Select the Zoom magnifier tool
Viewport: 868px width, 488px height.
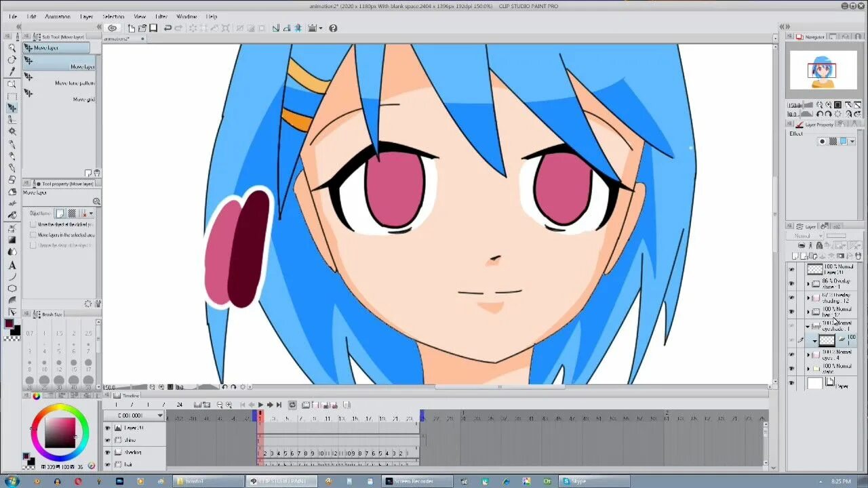pyautogui.click(x=12, y=48)
